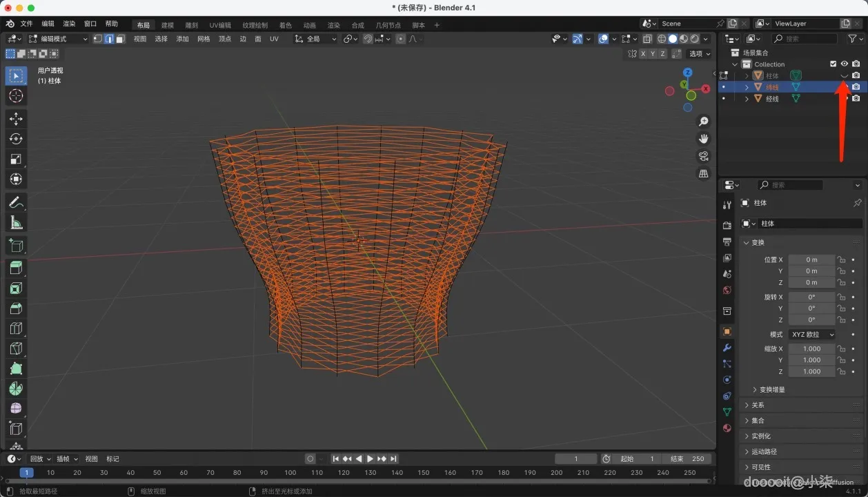Click the 位置 X value field
868x497 pixels.
coord(811,260)
